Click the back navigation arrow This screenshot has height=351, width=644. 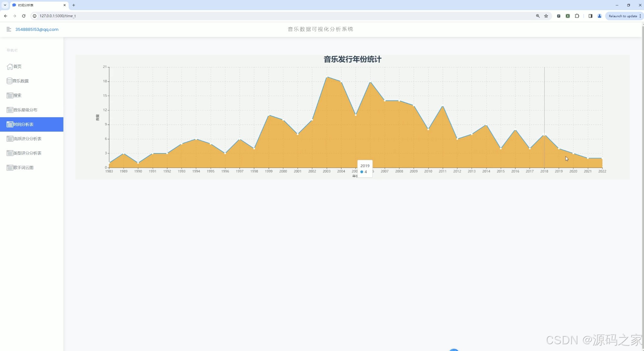[x=6, y=16]
